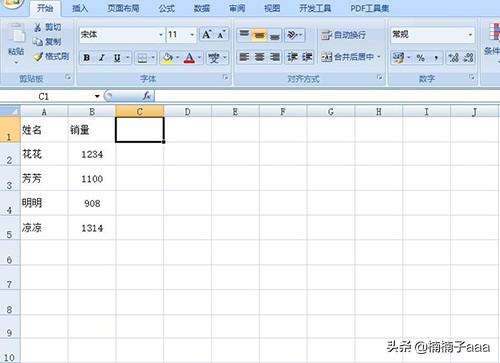Image resolution: width=500 pixels, height=363 pixels.
Task: Click the 合并后居中 merge button
Action: pos(351,57)
